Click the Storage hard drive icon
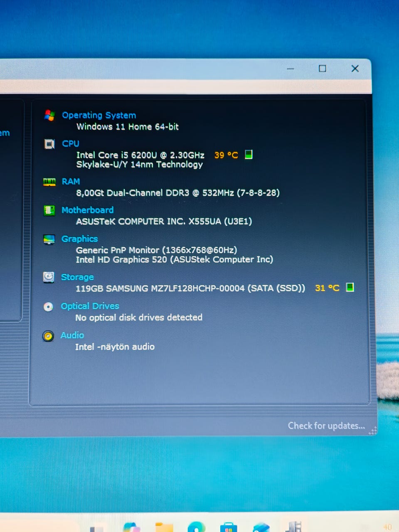The image size is (399, 532). pos(49,277)
